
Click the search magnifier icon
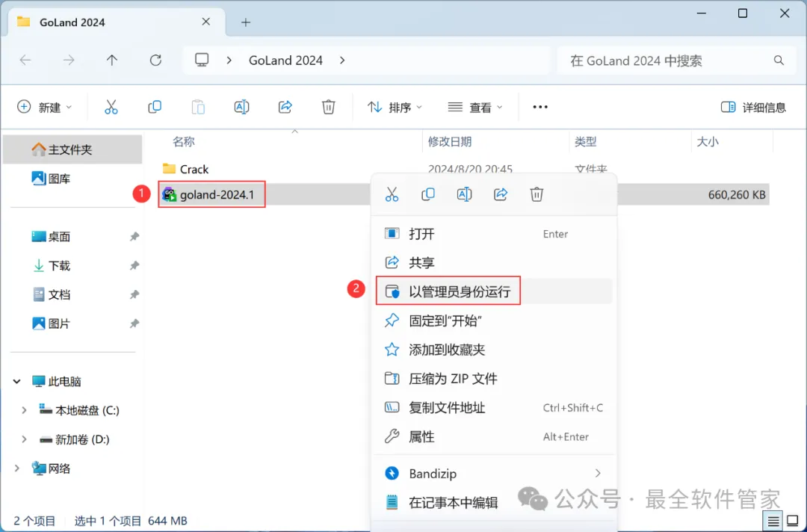[779, 61]
